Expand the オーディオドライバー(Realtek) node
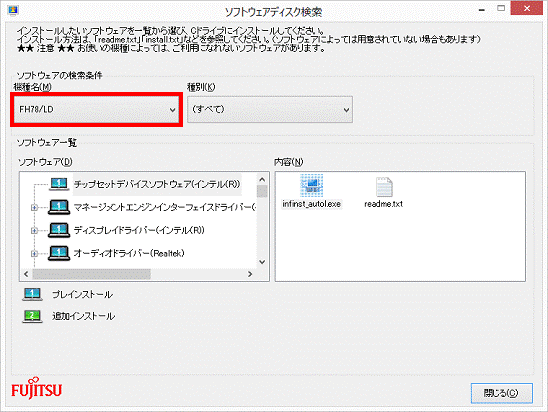Image resolution: width=548 pixels, height=412 pixels. click(x=34, y=254)
